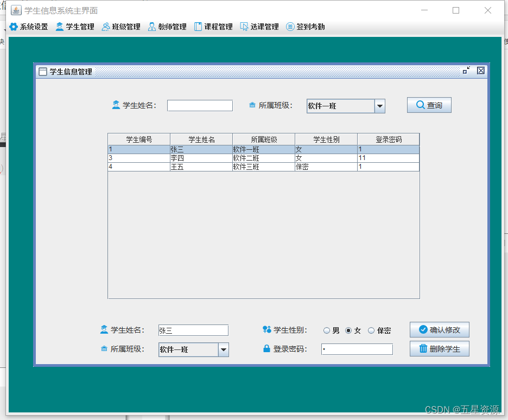Open the 课程管理 menu
The height and width of the screenshot is (420, 508).
pyautogui.click(x=213, y=27)
